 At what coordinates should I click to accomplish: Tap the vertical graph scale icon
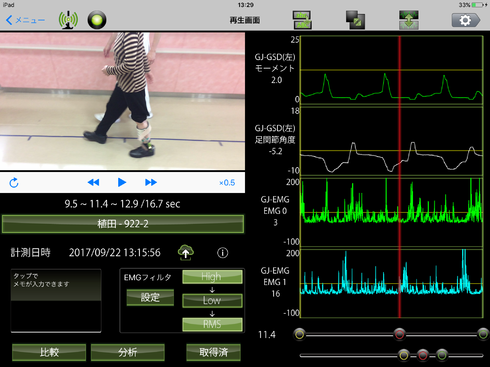point(409,20)
